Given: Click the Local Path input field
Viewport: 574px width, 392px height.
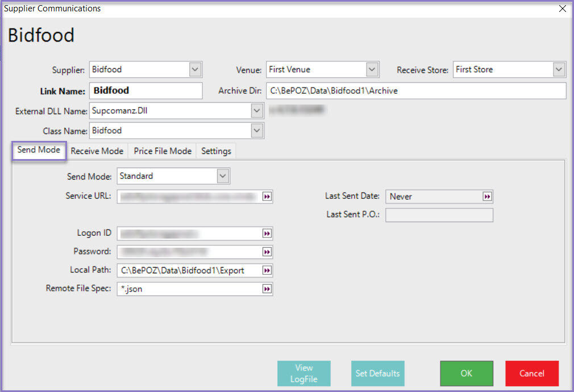Looking at the screenshot, I should pos(195,270).
